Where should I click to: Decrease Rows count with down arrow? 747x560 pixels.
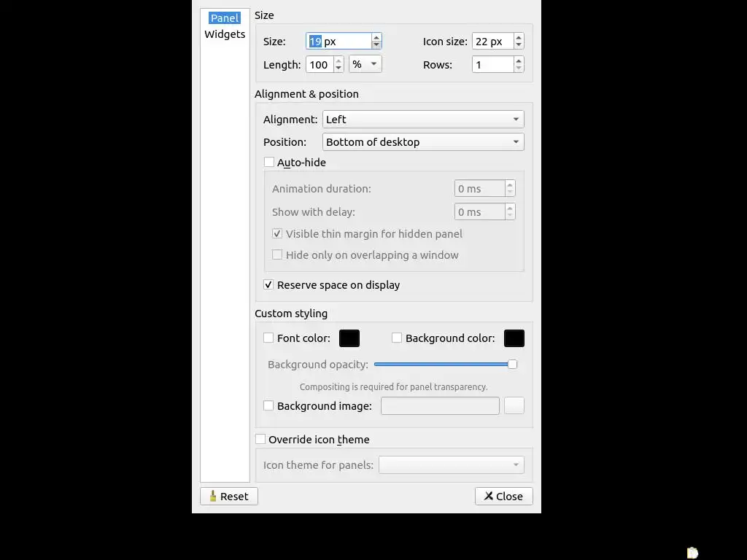pyautogui.click(x=519, y=69)
